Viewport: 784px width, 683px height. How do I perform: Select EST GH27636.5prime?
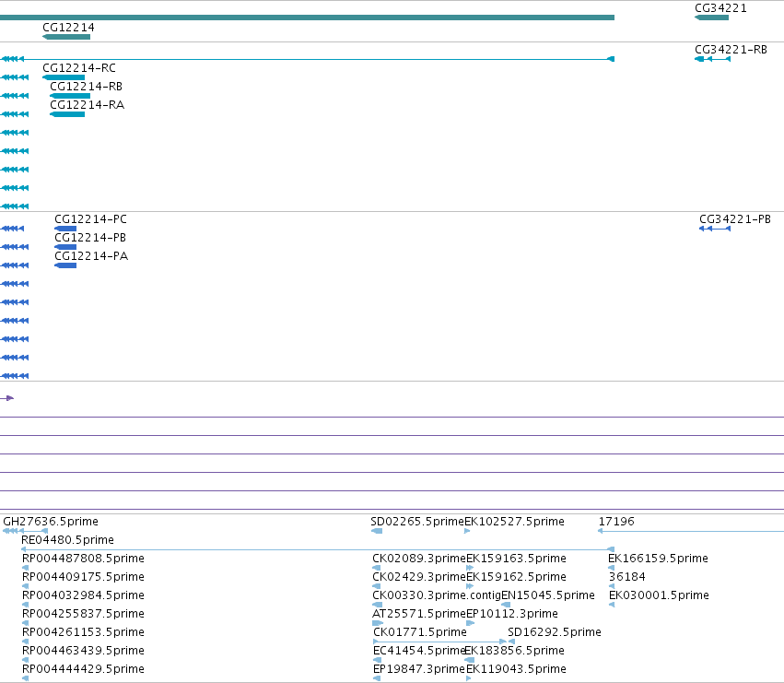click(51, 522)
